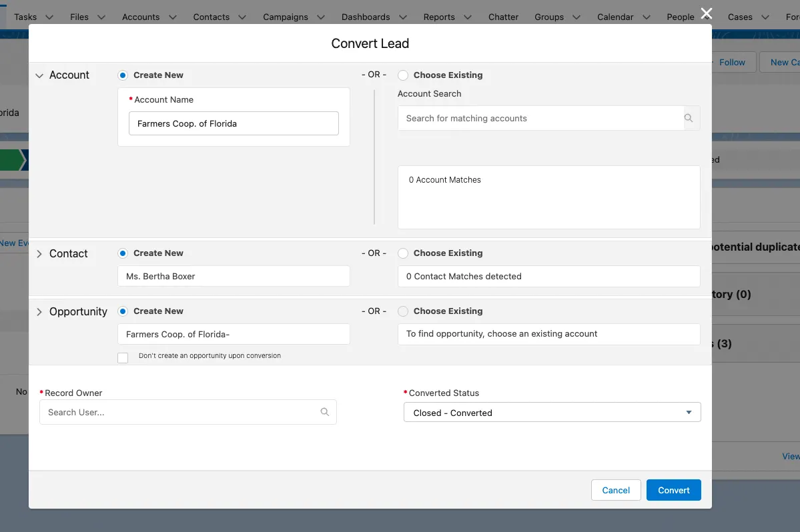Open the Groups tab dropdown chevron
Screen dimensions: 800x532
(576, 17)
